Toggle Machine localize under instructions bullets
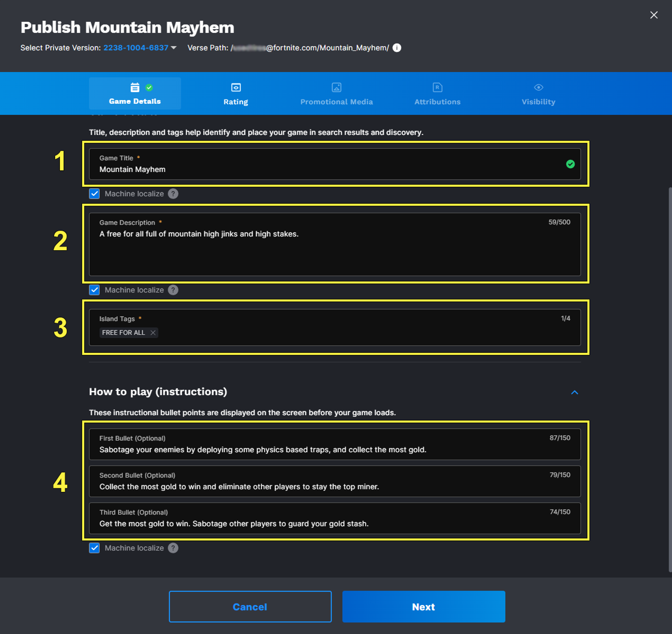 point(94,548)
